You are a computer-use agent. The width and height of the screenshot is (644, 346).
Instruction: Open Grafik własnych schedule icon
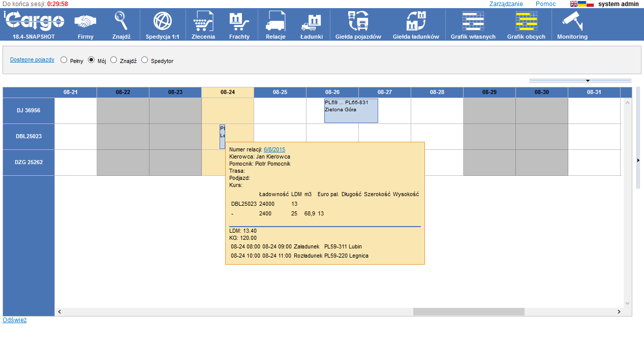[473, 22]
